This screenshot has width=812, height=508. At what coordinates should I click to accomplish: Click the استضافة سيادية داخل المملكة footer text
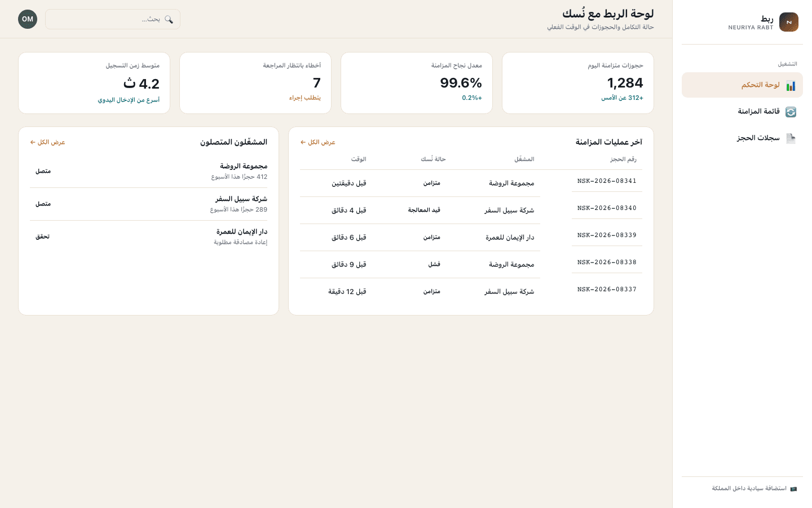pos(749,489)
